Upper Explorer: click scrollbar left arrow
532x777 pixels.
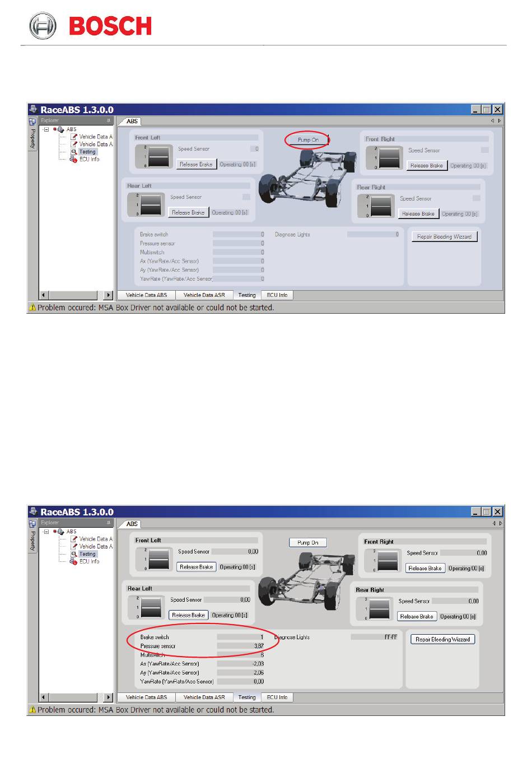tap(44, 295)
